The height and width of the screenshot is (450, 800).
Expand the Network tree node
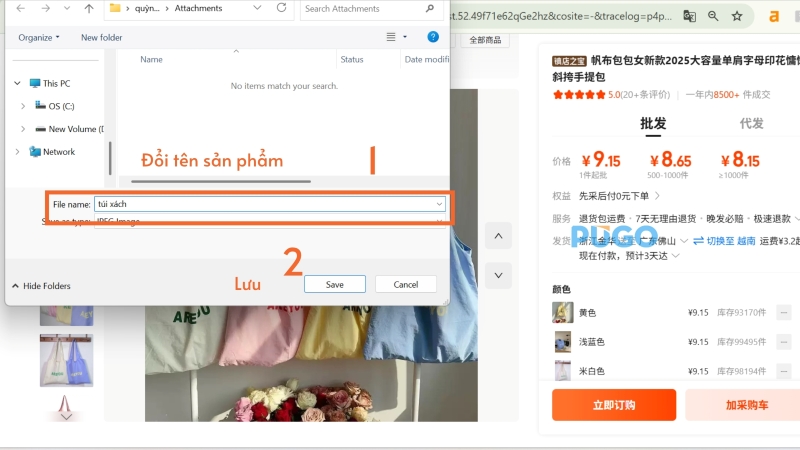point(17,152)
